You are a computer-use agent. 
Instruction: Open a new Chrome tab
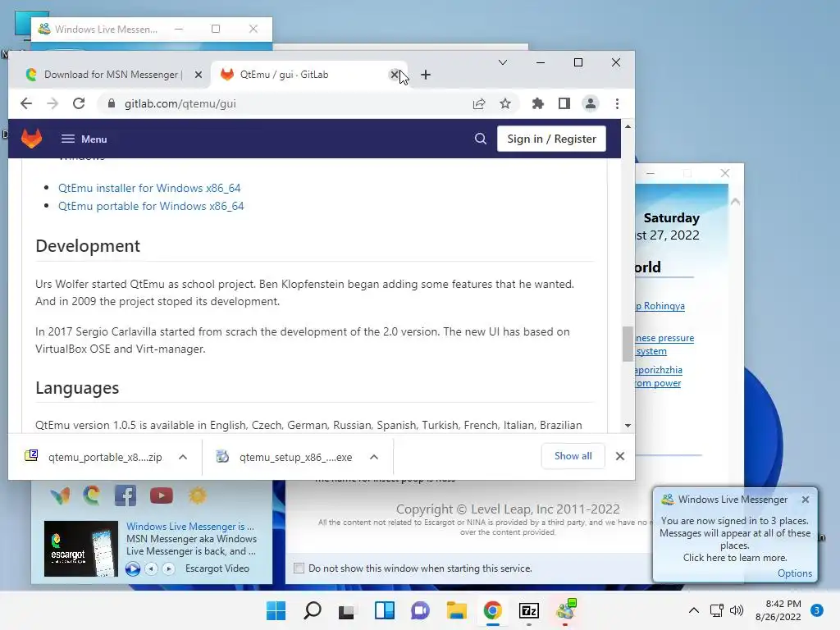coord(426,75)
